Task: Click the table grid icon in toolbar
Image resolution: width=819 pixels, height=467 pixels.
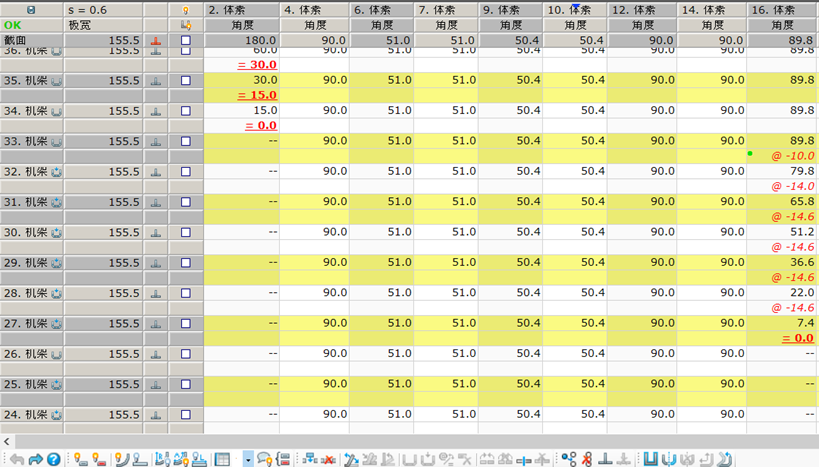Action: coord(222,459)
